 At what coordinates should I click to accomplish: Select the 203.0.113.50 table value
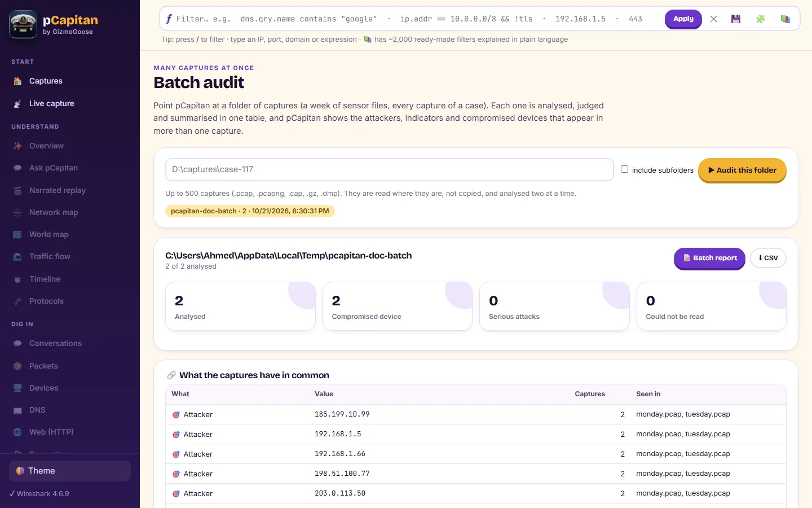click(x=340, y=493)
